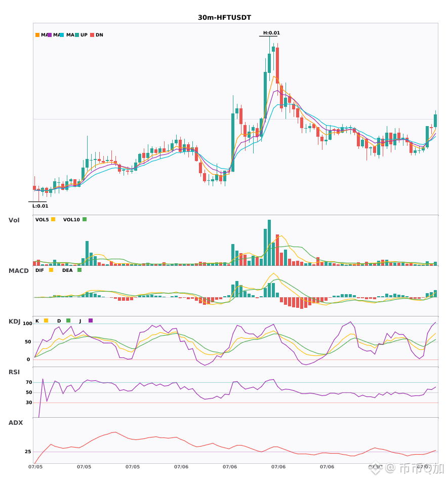448x481 pixels.
Task: Click the L:0.01 low price marker
Action: pyautogui.click(x=40, y=206)
